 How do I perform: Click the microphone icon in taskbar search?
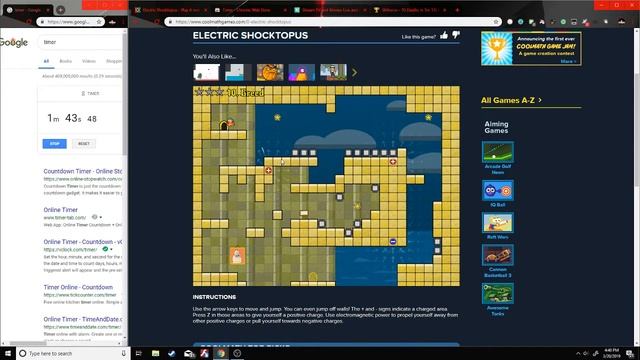(x=123, y=353)
